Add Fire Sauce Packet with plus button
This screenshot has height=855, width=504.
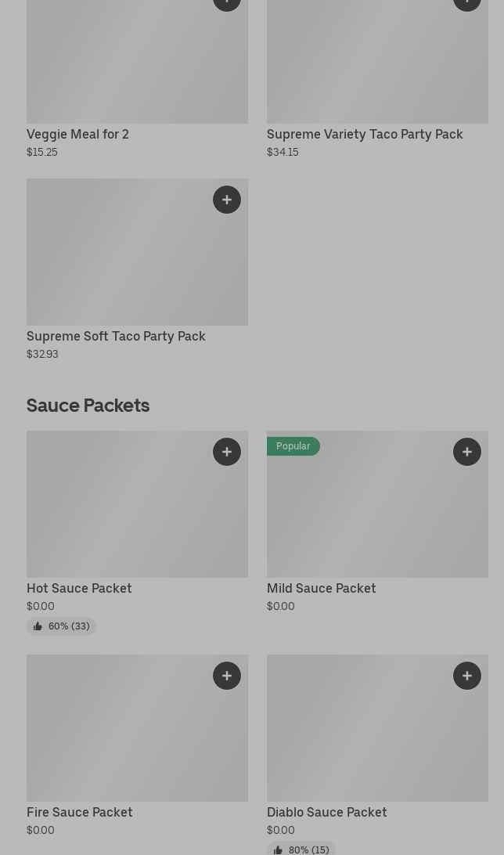click(227, 676)
